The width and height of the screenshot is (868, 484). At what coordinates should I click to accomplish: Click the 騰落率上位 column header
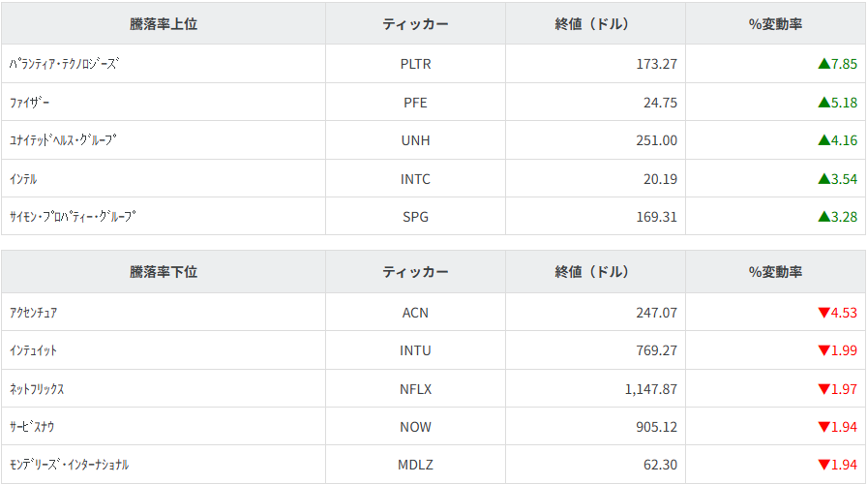pyautogui.click(x=164, y=24)
